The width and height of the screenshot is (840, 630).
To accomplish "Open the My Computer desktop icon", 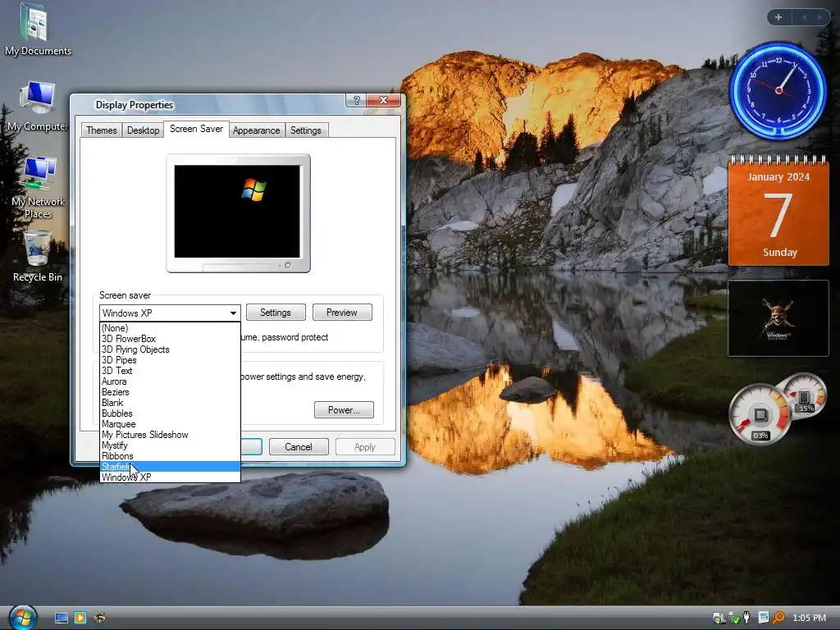I will pos(37,106).
